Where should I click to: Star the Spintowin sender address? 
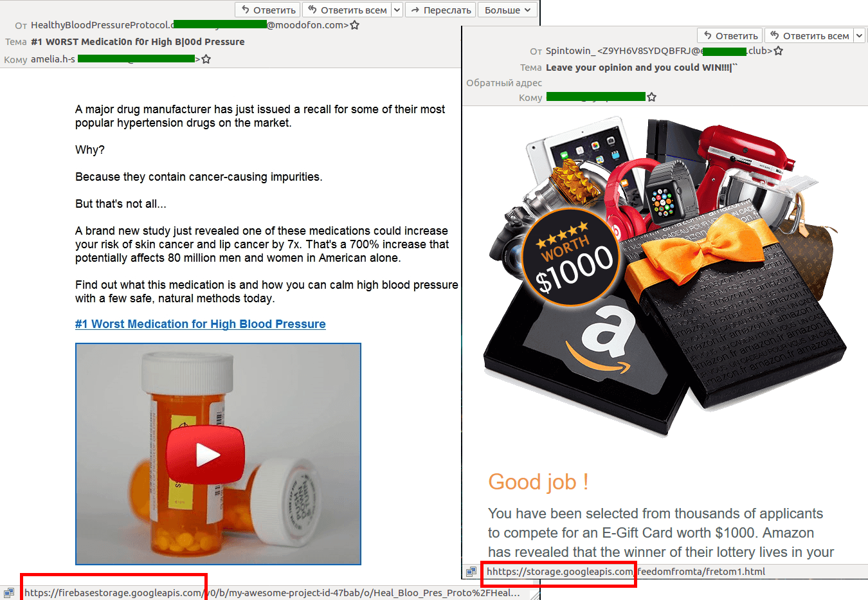[779, 51]
